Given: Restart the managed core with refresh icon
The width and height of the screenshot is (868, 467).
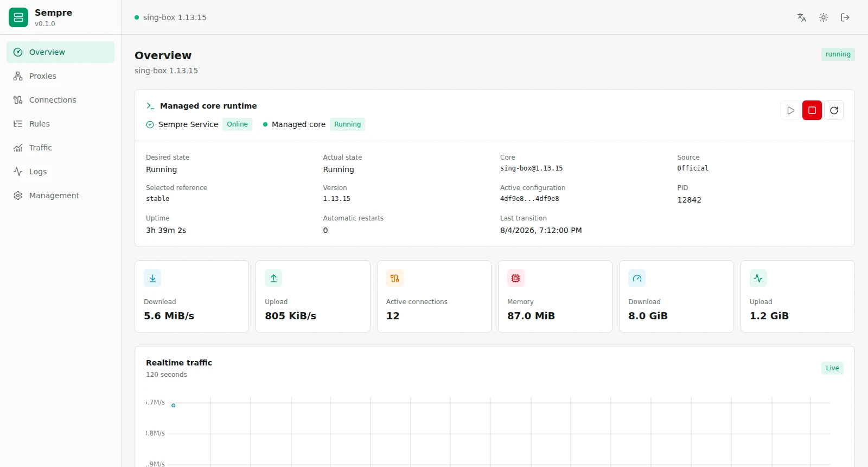Looking at the screenshot, I should 834,110.
